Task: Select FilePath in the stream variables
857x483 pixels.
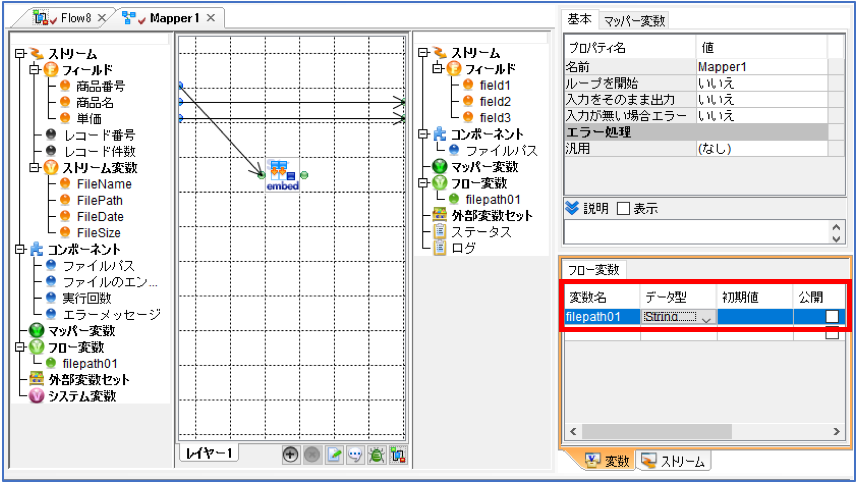Action: (x=99, y=200)
